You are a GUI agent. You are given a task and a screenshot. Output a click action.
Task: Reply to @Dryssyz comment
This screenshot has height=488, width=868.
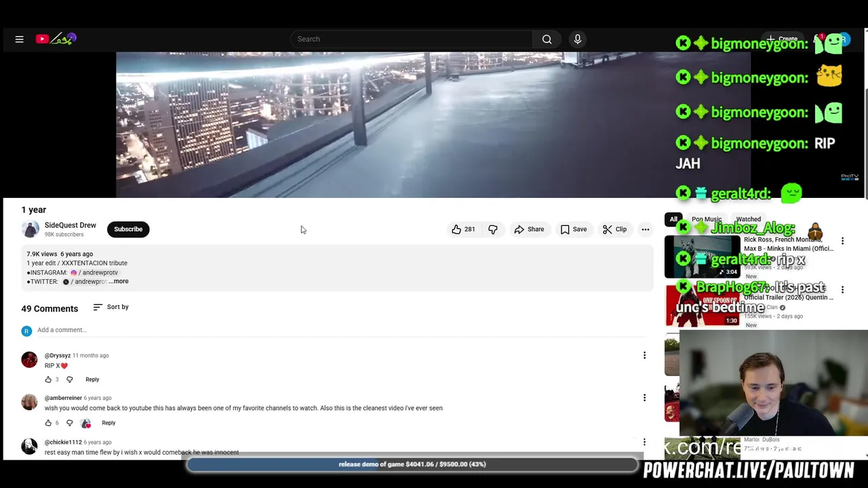click(x=92, y=380)
